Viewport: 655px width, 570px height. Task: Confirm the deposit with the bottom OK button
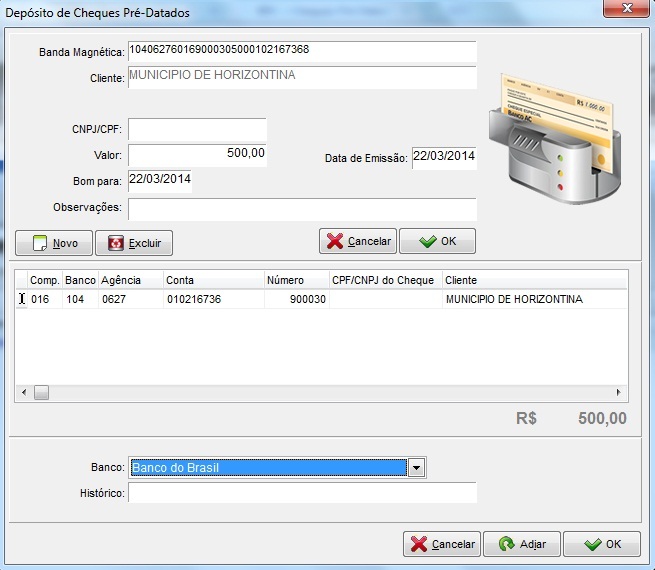(x=601, y=544)
